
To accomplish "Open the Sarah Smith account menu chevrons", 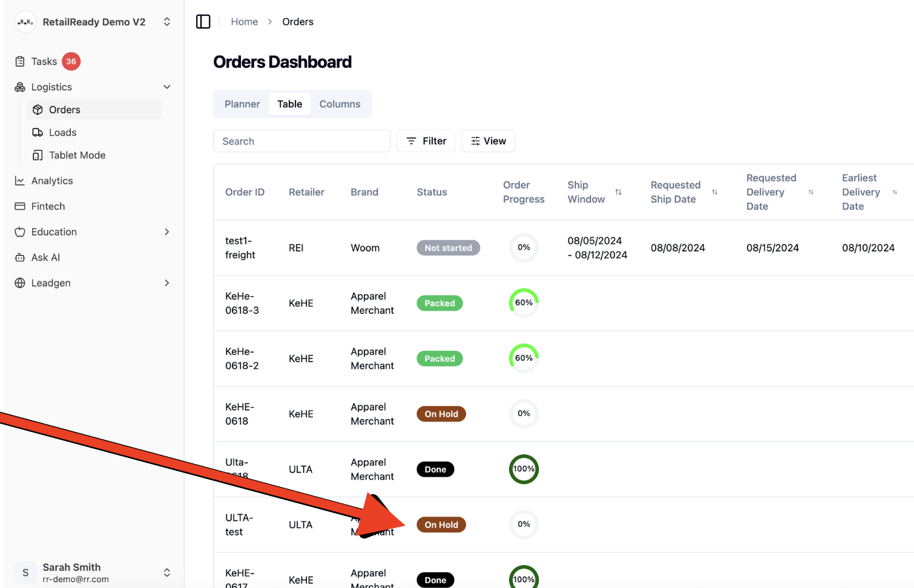I will (167, 573).
